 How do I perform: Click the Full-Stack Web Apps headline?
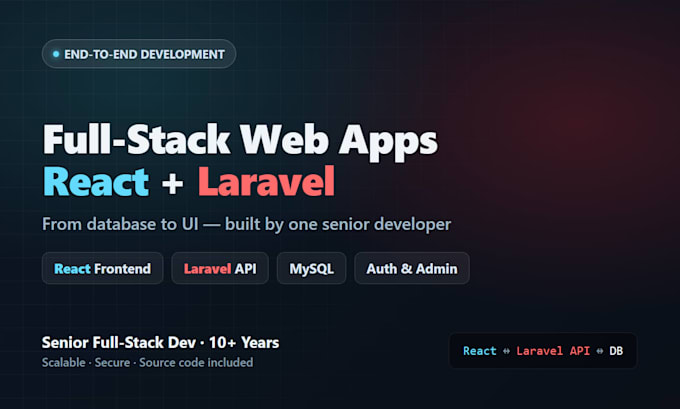click(240, 141)
